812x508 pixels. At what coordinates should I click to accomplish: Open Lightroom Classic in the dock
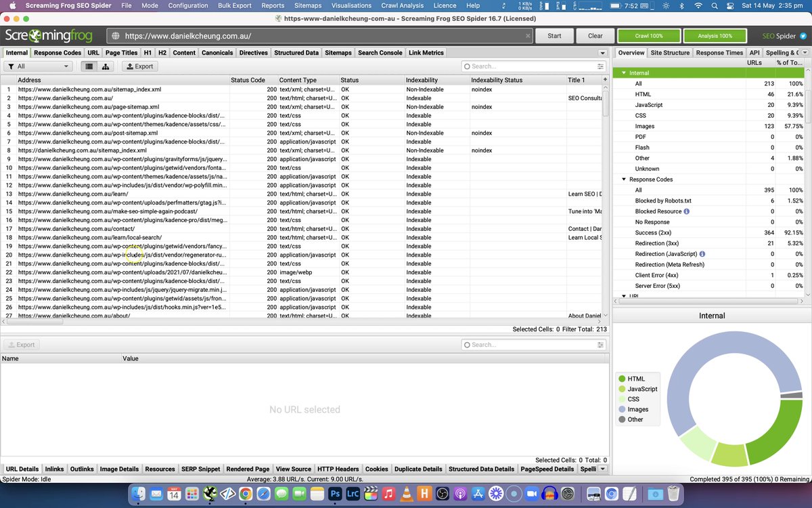[x=353, y=494]
